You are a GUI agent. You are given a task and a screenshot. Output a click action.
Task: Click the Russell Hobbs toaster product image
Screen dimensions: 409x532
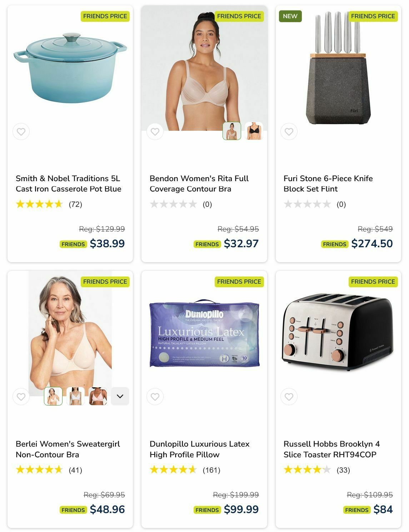338,332
